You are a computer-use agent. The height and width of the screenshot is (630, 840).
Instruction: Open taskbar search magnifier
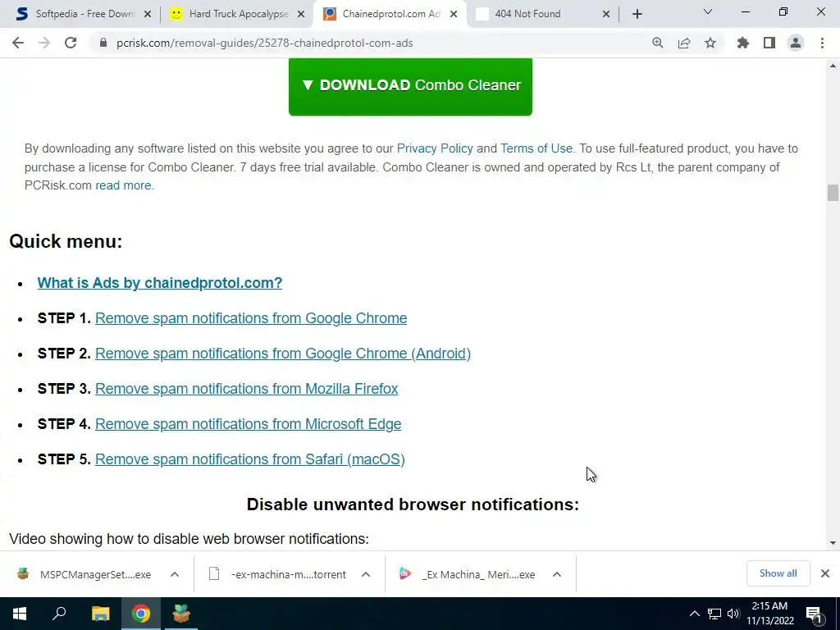click(59, 614)
